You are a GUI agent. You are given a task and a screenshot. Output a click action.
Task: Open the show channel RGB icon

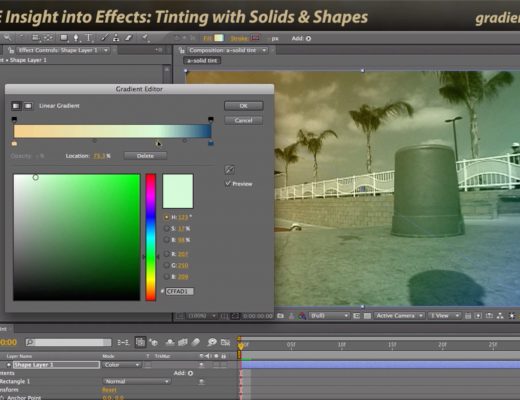(x=302, y=316)
